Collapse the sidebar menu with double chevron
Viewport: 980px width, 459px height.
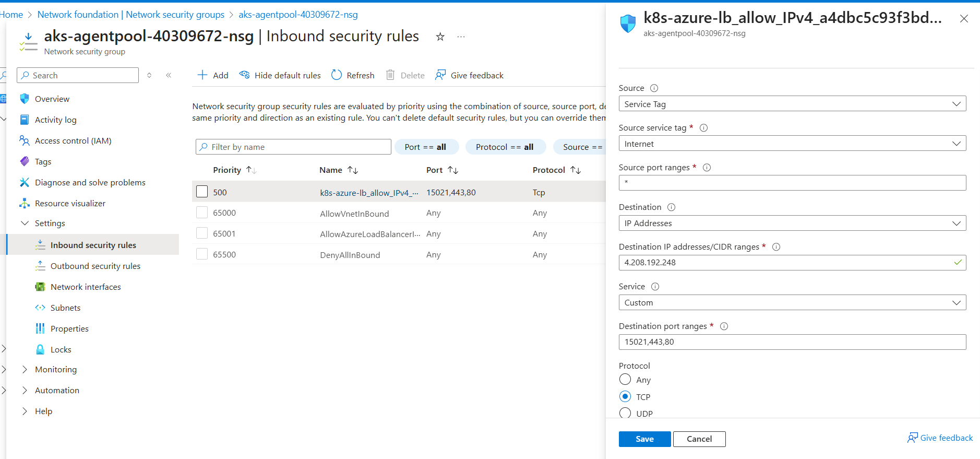169,75
